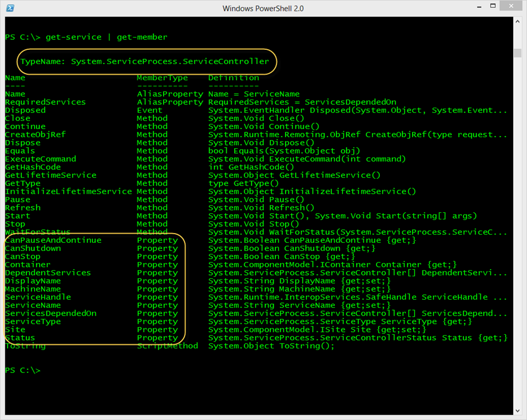Close the Windows PowerShell 2.0 window

[x=511, y=5]
